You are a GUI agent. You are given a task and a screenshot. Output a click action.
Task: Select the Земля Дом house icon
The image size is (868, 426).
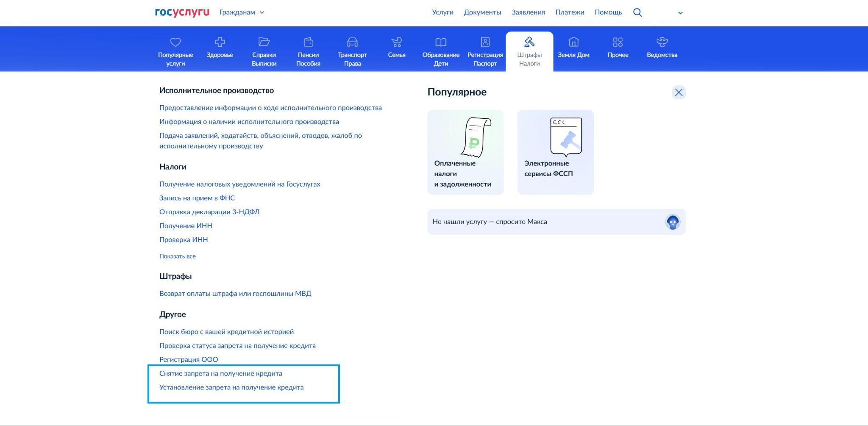[573, 42]
